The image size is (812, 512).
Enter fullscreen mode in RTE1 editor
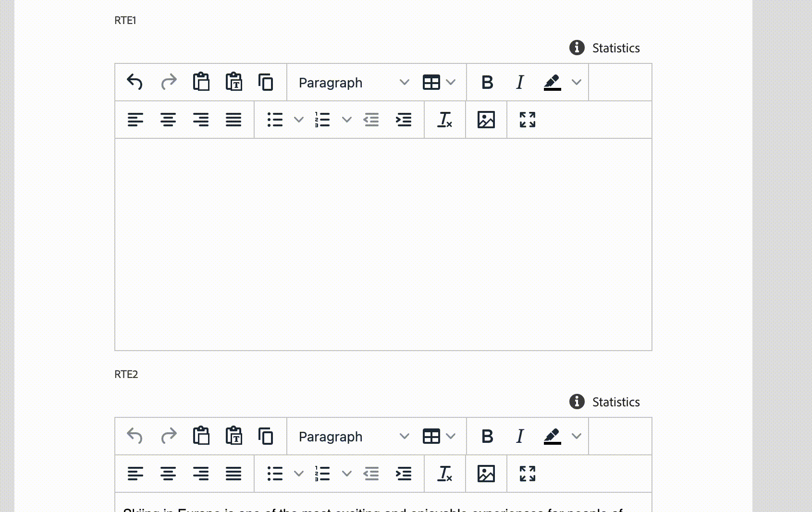coord(528,120)
